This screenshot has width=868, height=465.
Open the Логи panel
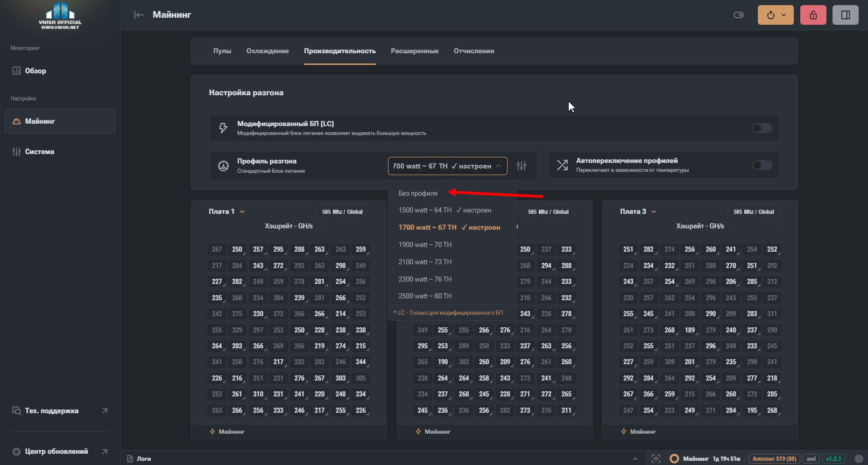pos(139,459)
